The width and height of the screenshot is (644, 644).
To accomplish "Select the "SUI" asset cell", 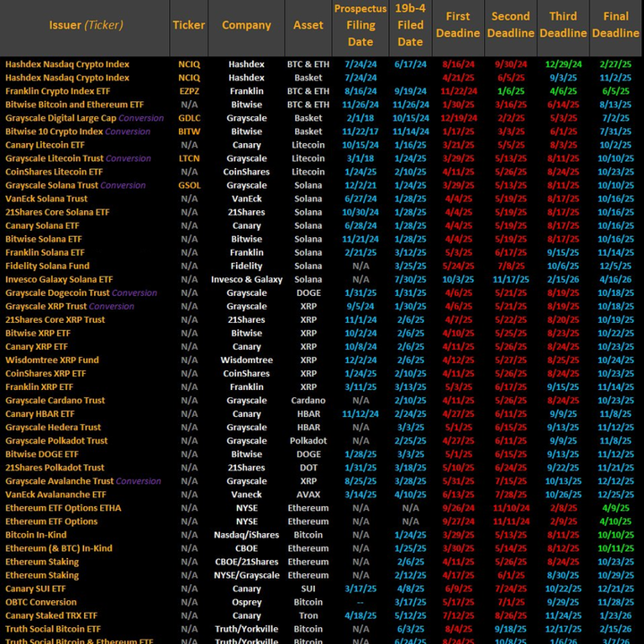I will 308,589.
